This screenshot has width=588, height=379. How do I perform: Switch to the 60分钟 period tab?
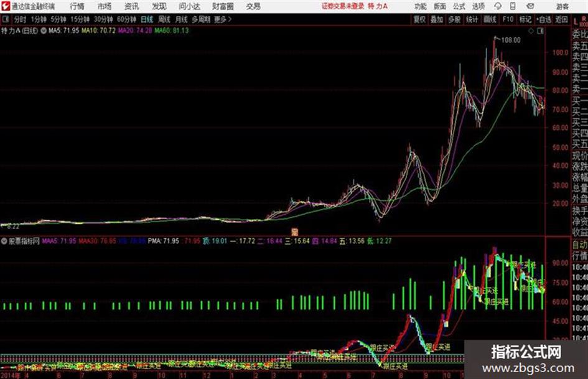click(x=127, y=19)
